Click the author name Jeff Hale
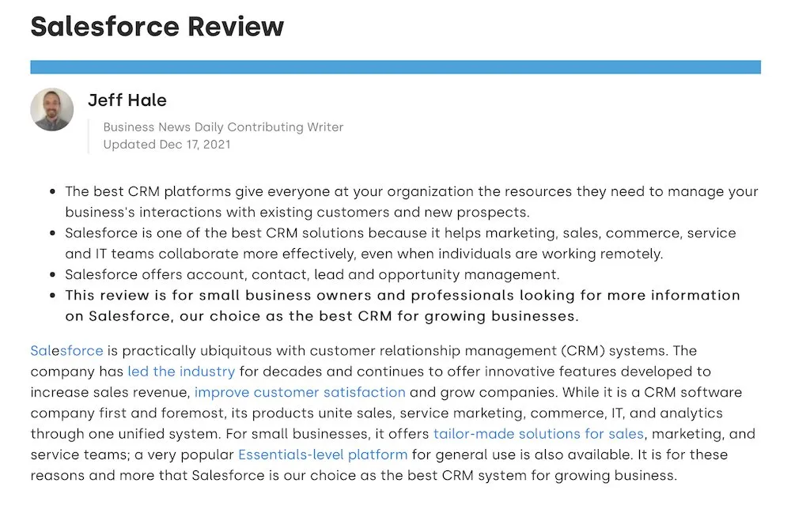This screenshot has width=791, height=532. tap(127, 100)
